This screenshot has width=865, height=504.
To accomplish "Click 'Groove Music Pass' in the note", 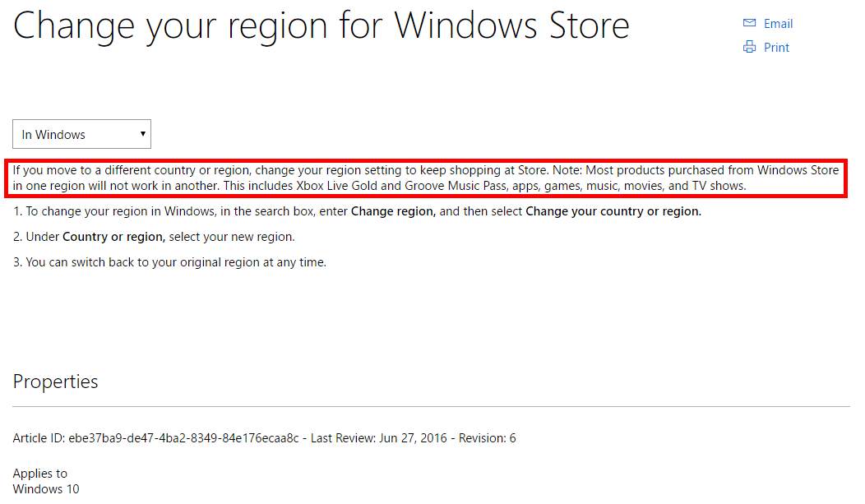I will click(456, 186).
